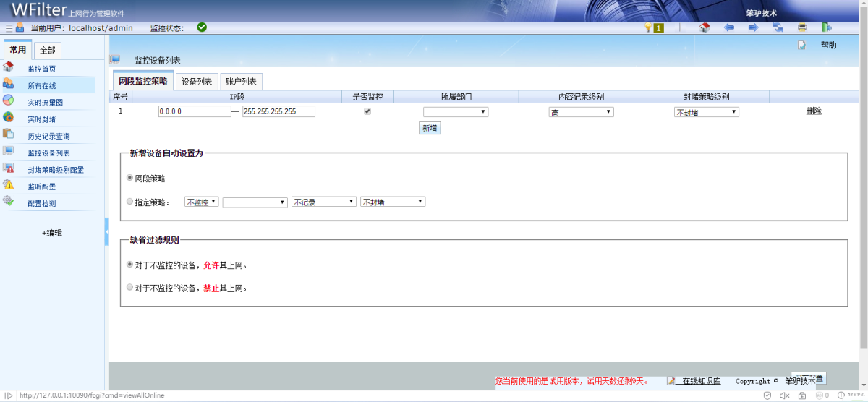The height and width of the screenshot is (402, 868).
Task: Click the blue forward arrow icon
Action: click(753, 27)
